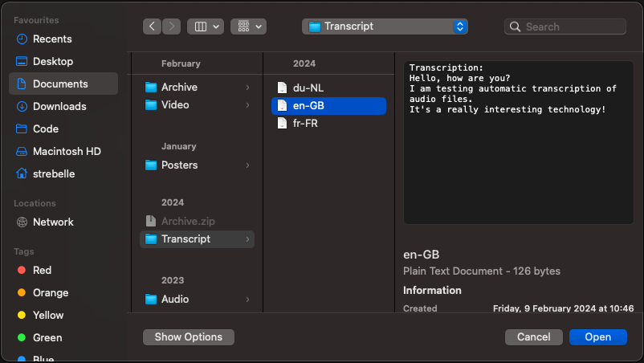Expand the Video folder chevron
Viewport: 644px width, 363px height.
[x=247, y=105]
